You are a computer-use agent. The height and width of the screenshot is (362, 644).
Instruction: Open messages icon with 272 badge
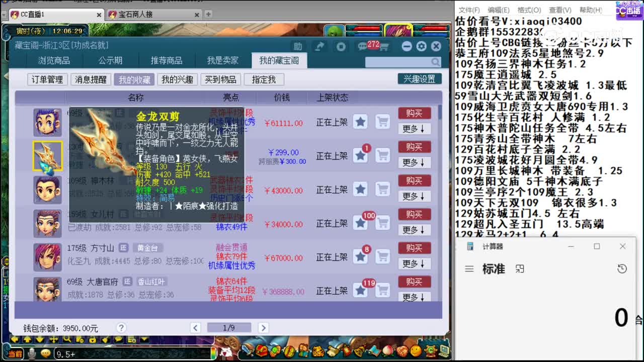pyautogui.click(x=363, y=47)
